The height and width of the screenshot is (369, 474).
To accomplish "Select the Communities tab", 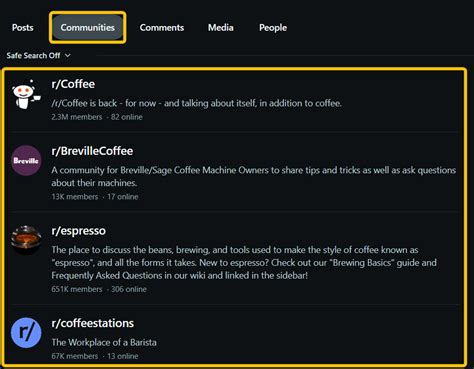I will (x=88, y=28).
